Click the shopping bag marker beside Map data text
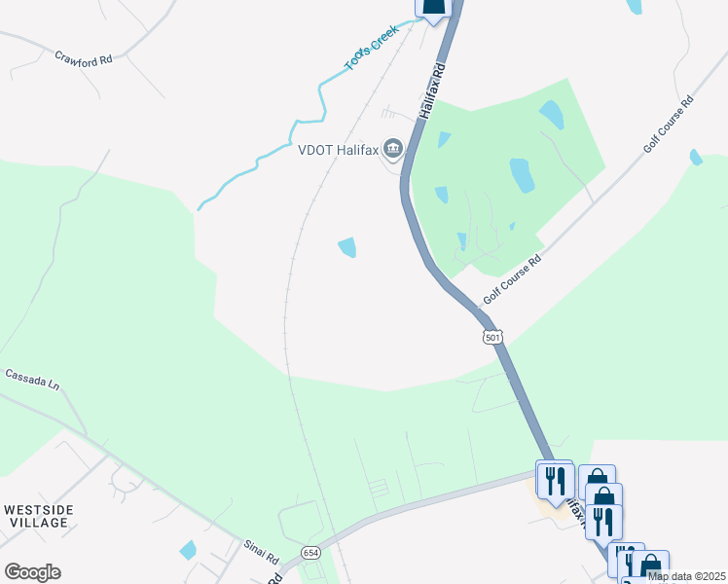 650,563
